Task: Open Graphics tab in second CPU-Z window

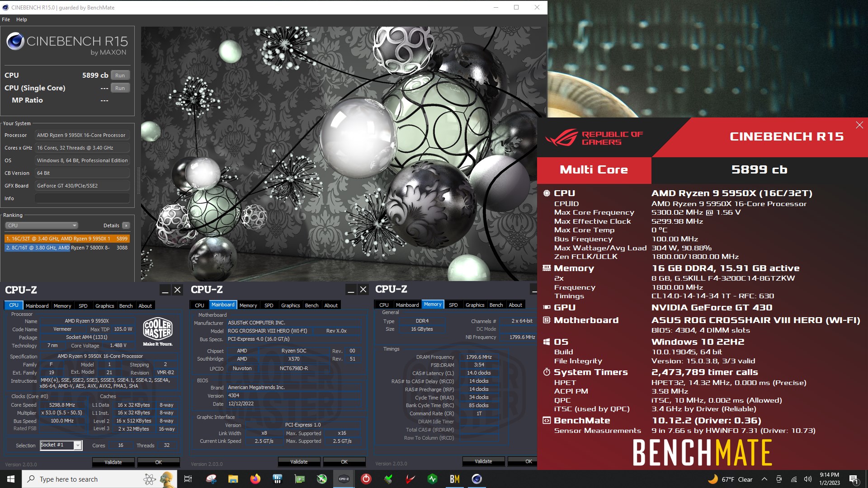Action: 291,305
